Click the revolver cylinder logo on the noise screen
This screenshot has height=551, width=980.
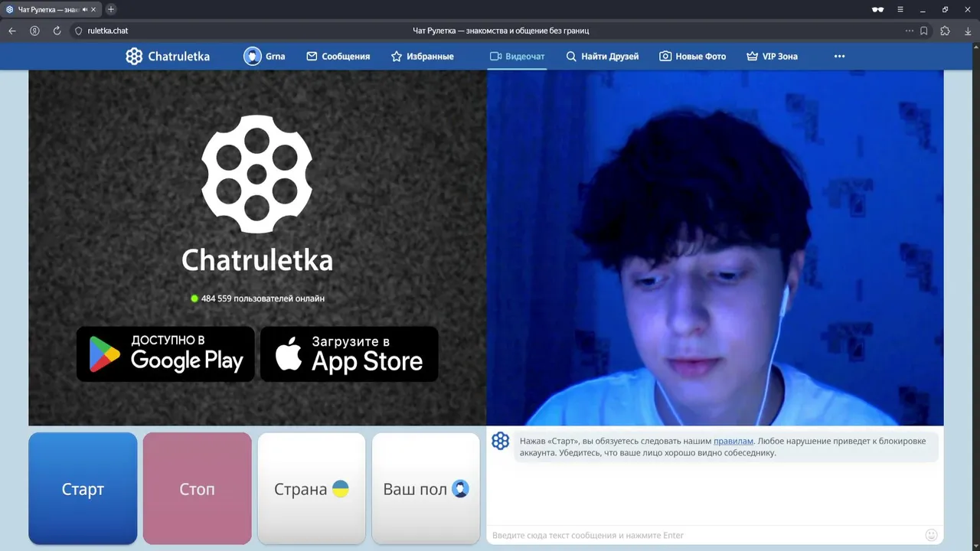[x=256, y=174]
